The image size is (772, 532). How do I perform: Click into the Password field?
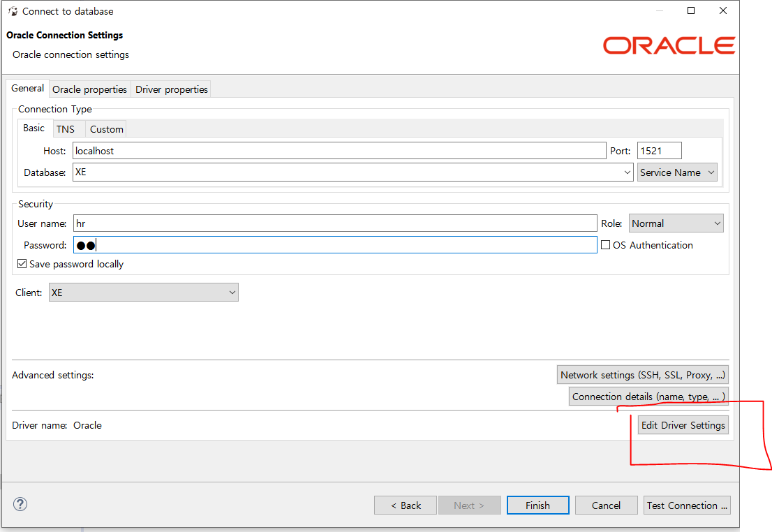335,245
